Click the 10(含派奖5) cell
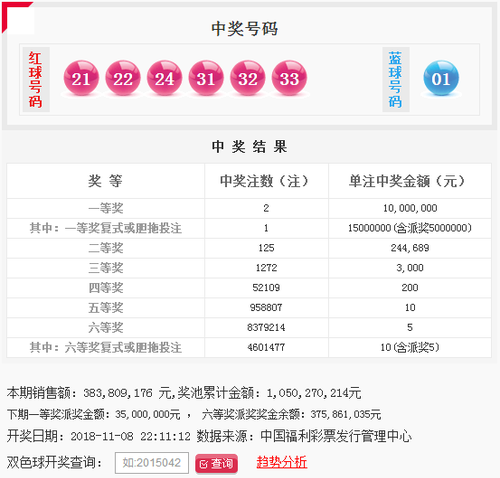Image resolution: width=500 pixels, height=478 pixels. [x=410, y=348]
